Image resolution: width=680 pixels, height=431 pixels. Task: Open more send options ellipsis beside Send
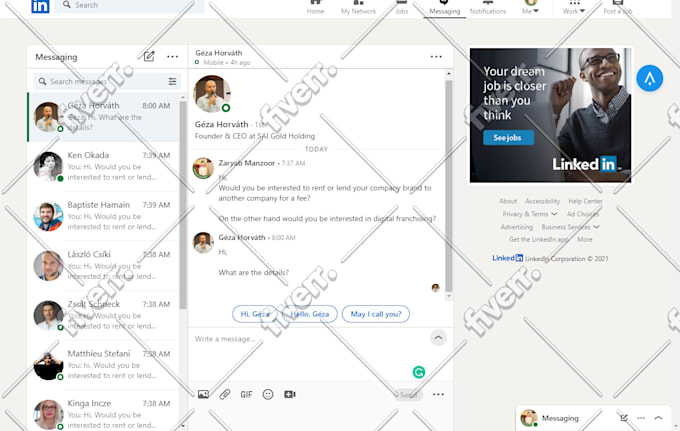click(438, 394)
